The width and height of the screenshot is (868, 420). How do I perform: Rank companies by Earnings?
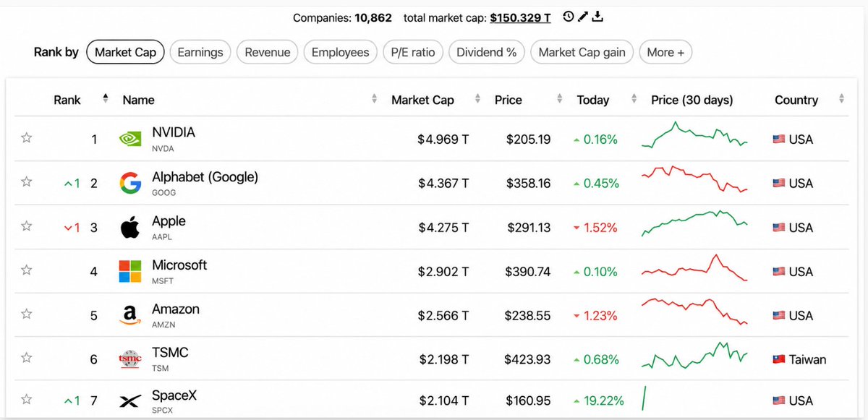click(200, 52)
